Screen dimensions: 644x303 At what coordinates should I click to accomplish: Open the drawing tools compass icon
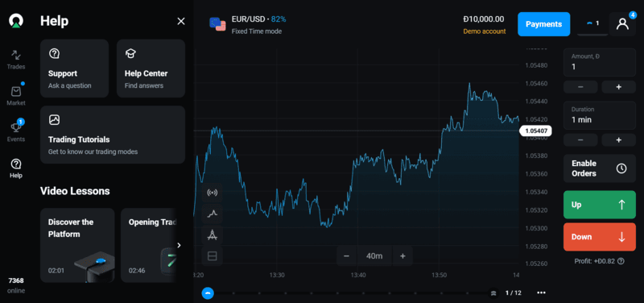(212, 235)
